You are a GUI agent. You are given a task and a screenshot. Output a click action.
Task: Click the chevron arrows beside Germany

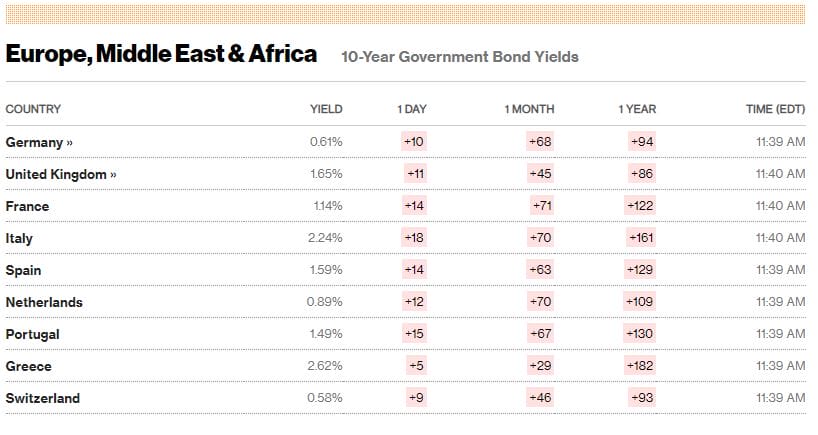pyautogui.click(x=69, y=143)
